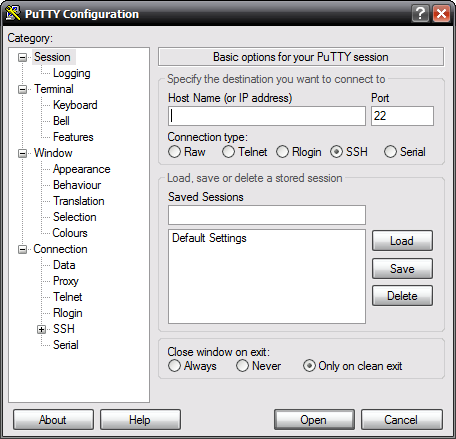Viewport: 456px width, 439px height.
Task: Open the Session category
Action: pyautogui.click(x=52, y=57)
